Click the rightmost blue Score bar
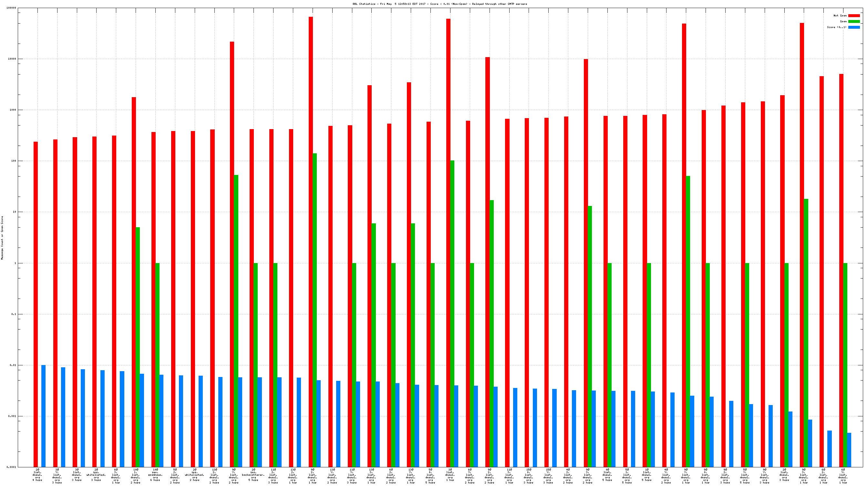The height and width of the screenshot is (488, 868). point(849,450)
